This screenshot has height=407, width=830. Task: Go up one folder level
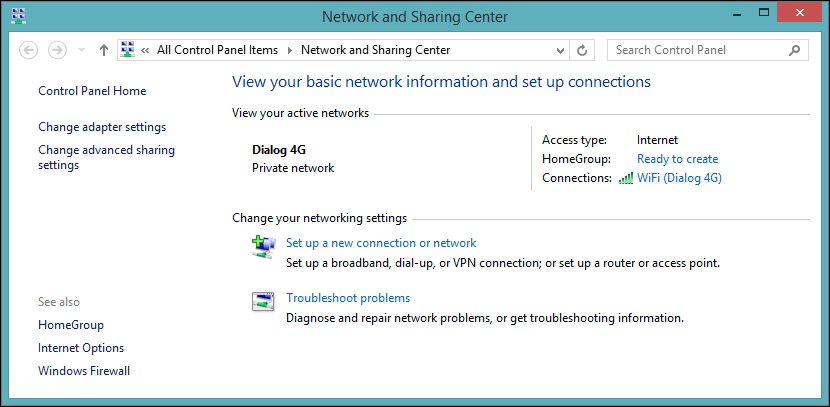point(104,50)
